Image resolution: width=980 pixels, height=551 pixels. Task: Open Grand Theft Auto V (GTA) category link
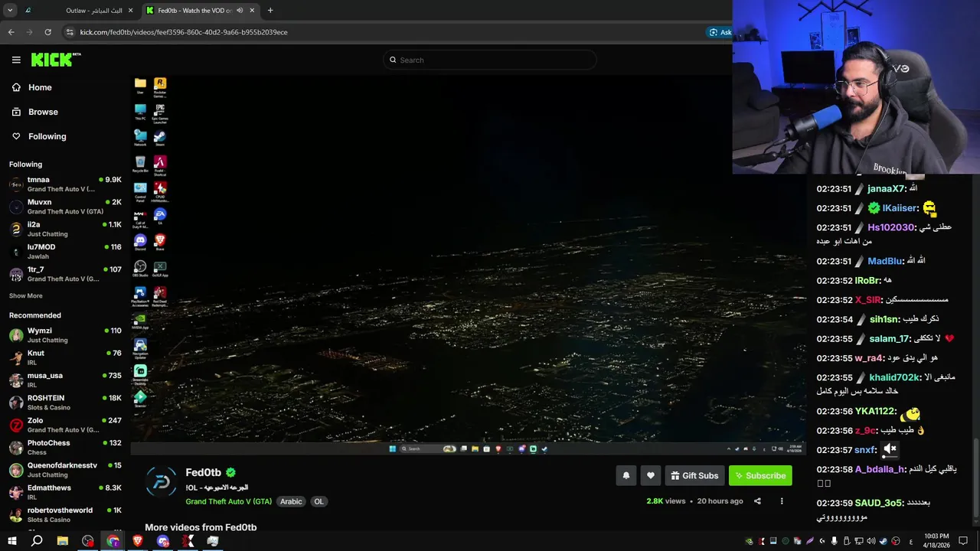coord(228,501)
